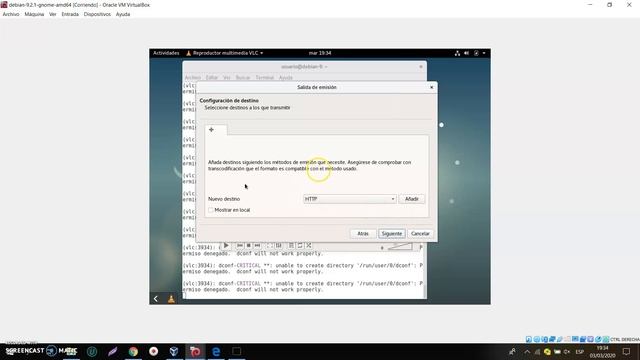Open Reproductor multimedia VLC app menu
The image size is (640, 360).
224,53
